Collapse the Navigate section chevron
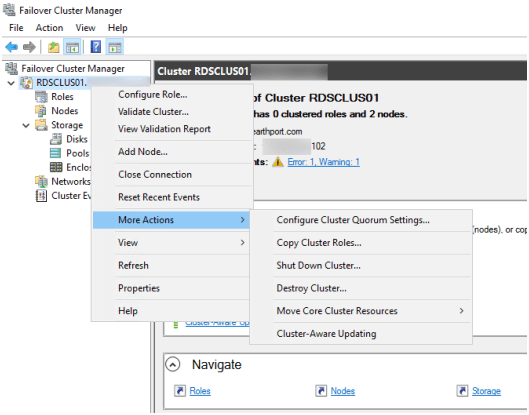This screenshot has width=529, height=415. [x=173, y=365]
